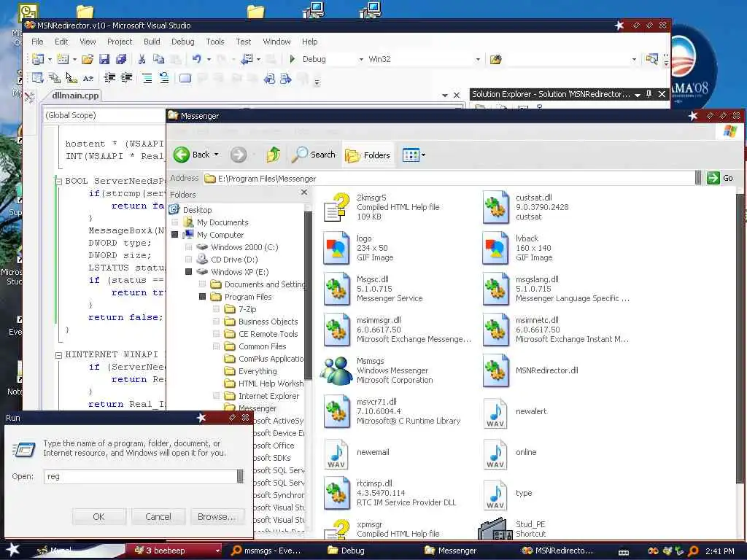Open the Build menu in Visual Studio
Image resolution: width=747 pixels, height=560 pixels.
[152, 42]
